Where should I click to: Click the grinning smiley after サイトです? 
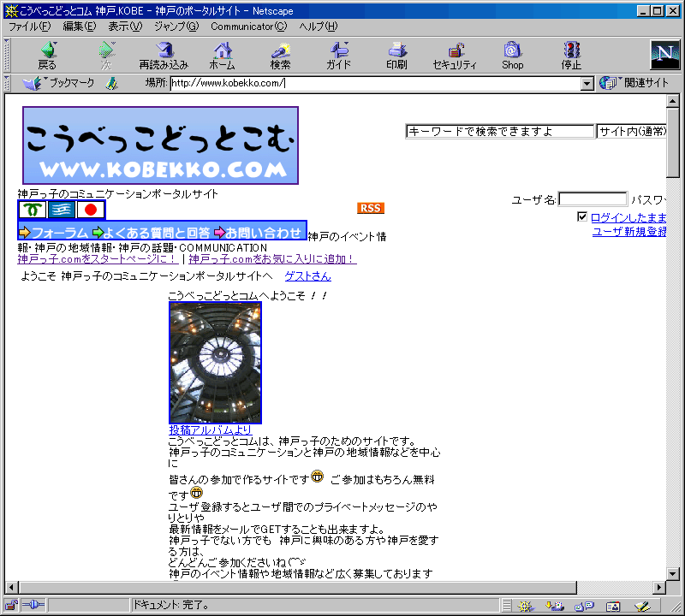pos(318,476)
